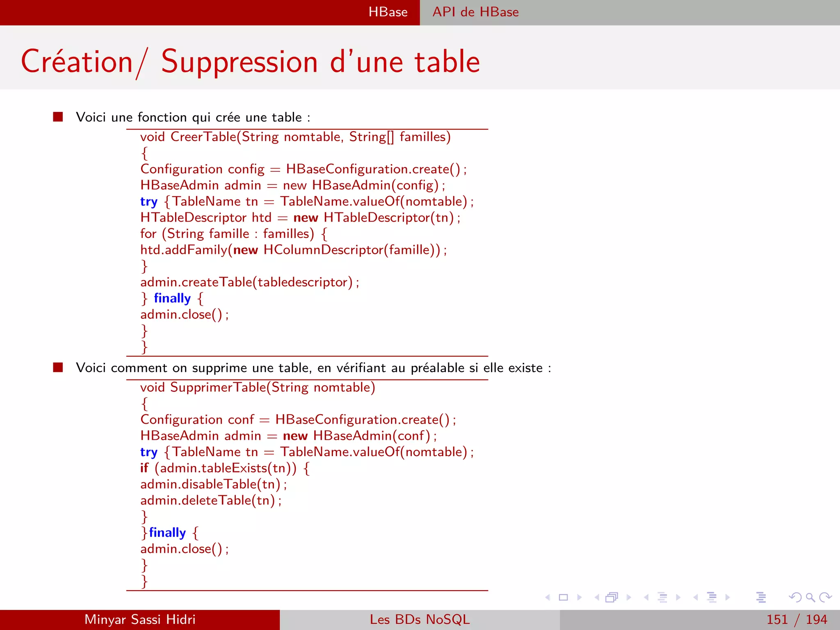
Task: Go to previous section arrow
Action: (696, 598)
